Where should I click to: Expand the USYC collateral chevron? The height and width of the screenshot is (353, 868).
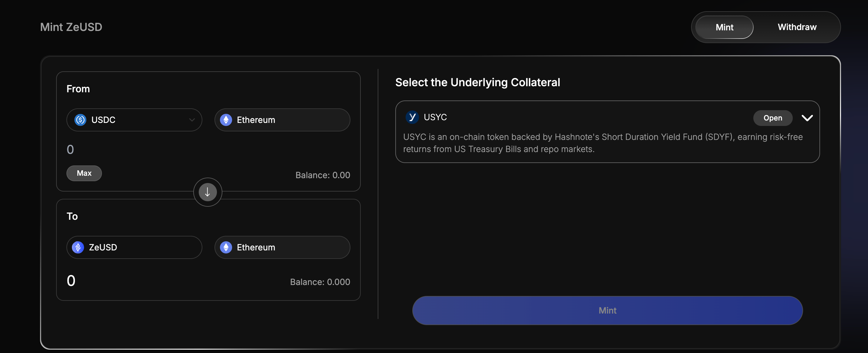coord(807,118)
